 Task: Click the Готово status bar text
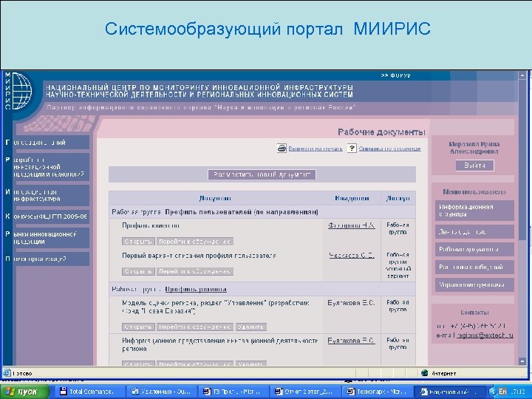[x=22, y=373]
